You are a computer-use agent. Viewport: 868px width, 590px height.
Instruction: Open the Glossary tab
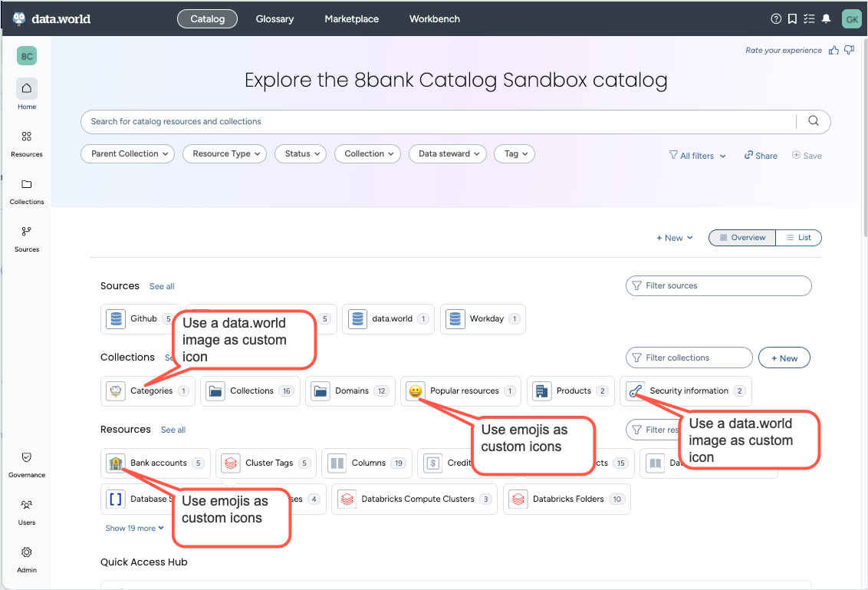[x=275, y=19]
